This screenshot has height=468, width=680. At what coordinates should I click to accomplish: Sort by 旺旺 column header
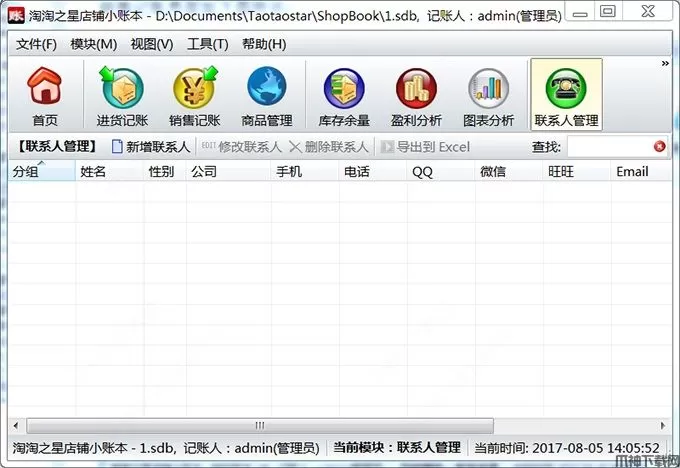click(577, 171)
